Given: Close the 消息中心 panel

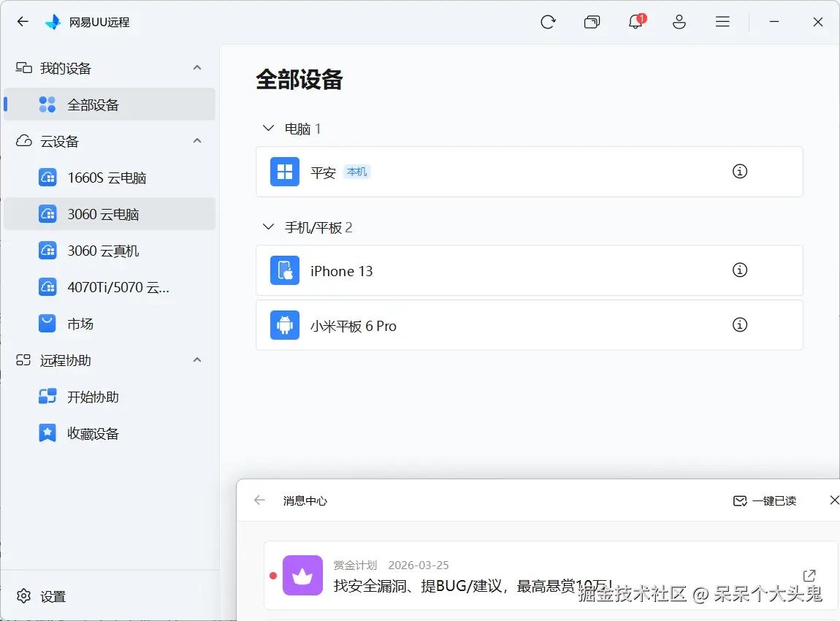Looking at the screenshot, I should point(833,500).
